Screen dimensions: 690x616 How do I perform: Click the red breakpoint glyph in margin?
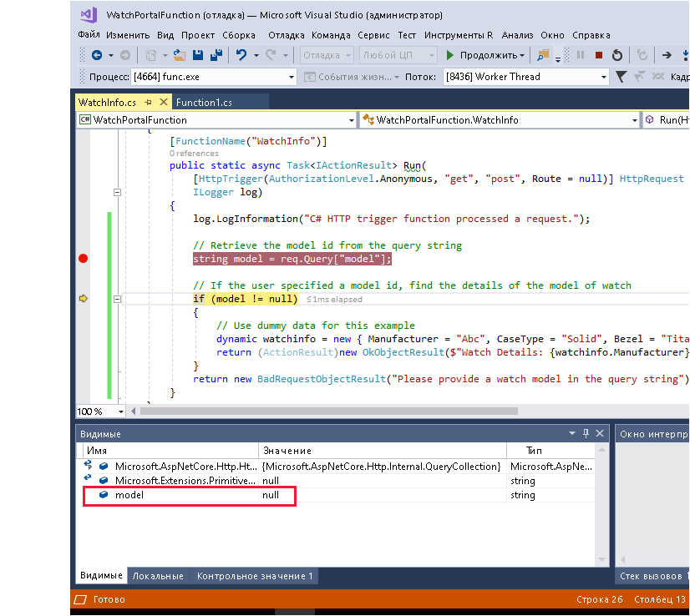(x=84, y=259)
